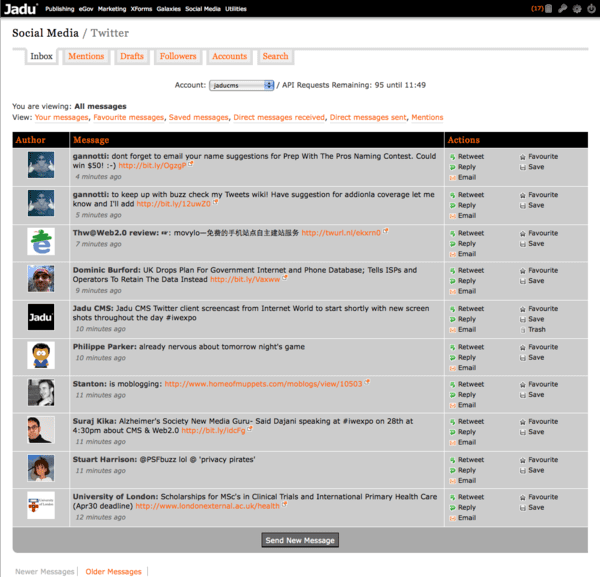Image resolution: width=600 pixels, height=577 pixels.
Task: Open londonexternal.ac.uk/health link
Action: [x=207, y=506]
